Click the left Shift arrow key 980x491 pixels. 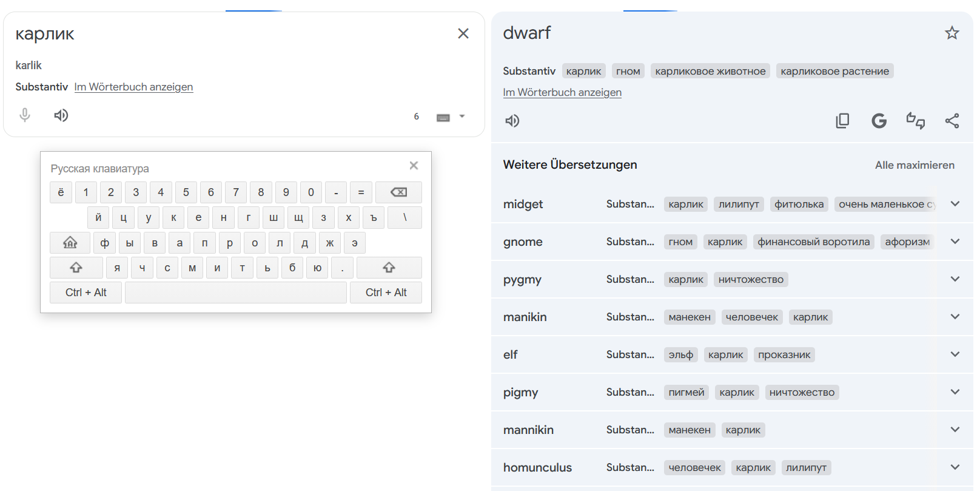(x=76, y=268)
